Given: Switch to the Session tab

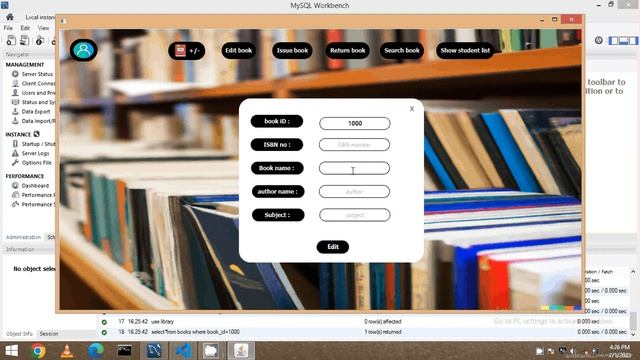Looking at the screenshot, I should click(49, 334).
